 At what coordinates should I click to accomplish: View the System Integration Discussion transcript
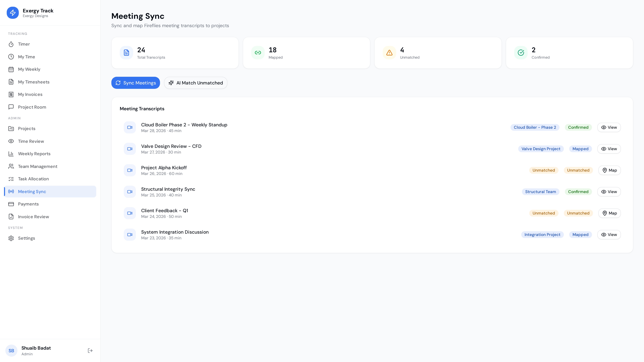click(x=609, y=235)
